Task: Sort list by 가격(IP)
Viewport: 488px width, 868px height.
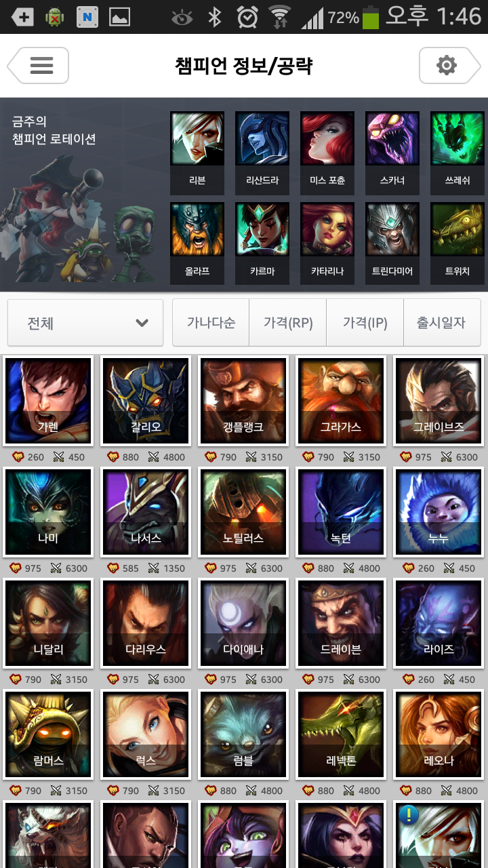Action: pyautogui.click(x=365, y=323)
